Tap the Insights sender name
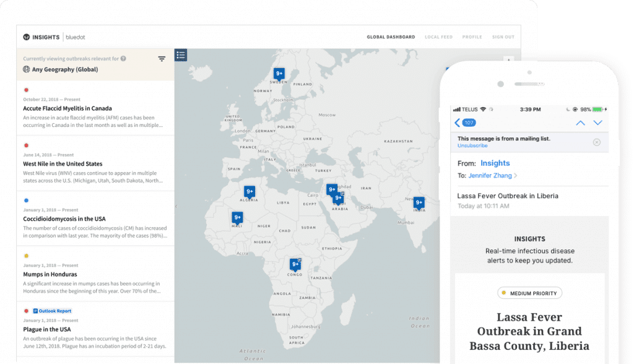The width and height of the screenshot is (634, 364). point(495,163)
